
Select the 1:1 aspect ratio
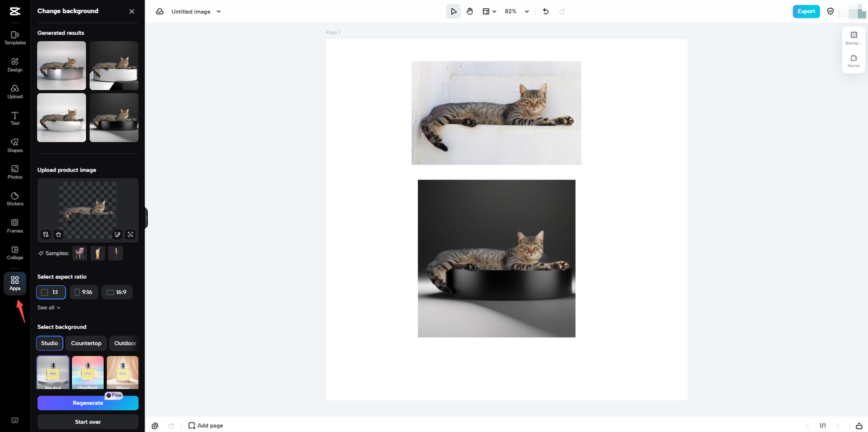tap(51, 292)
